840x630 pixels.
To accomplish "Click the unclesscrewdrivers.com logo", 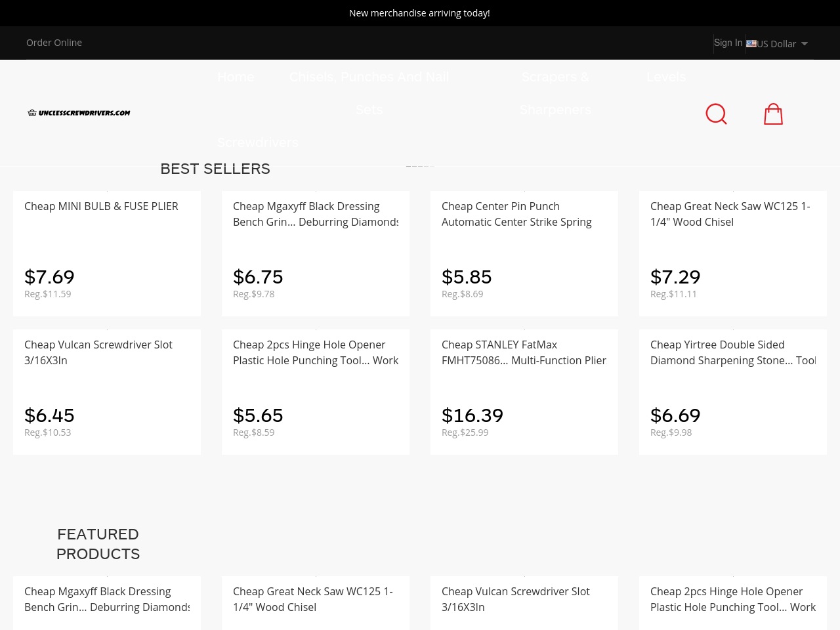I will (79, 113).
